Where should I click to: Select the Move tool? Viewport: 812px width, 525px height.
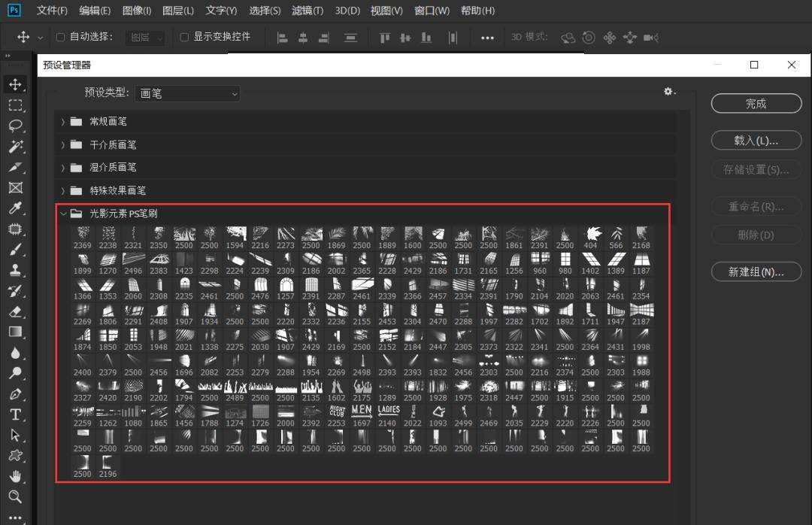(17, 84)
